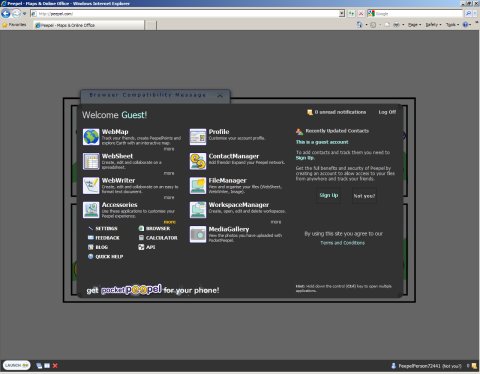The width and height of the screenshot is (480, 374).
Task: Launch WebWriter via its icon
Action: click(91, 186)
